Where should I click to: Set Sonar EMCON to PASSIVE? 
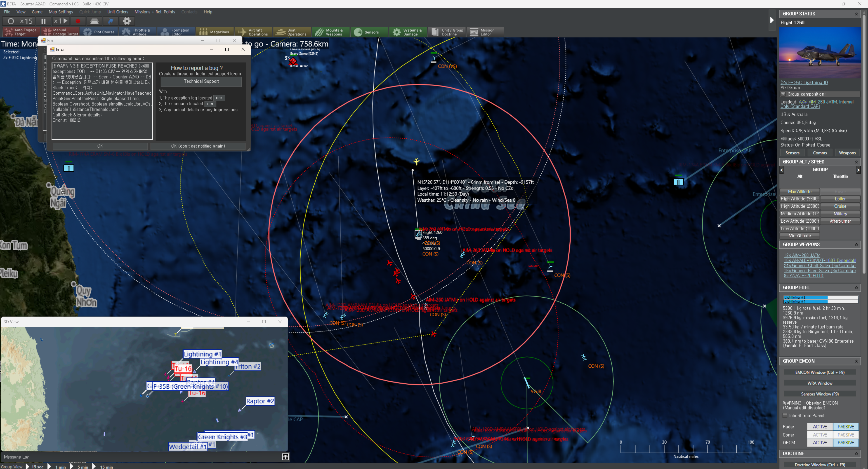click(x=845, y=435)
